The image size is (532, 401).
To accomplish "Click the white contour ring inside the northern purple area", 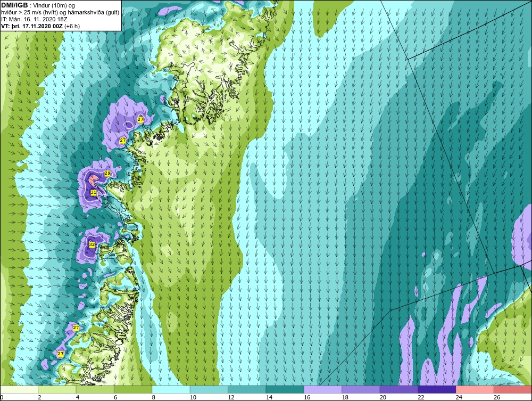I will (128, 125).
